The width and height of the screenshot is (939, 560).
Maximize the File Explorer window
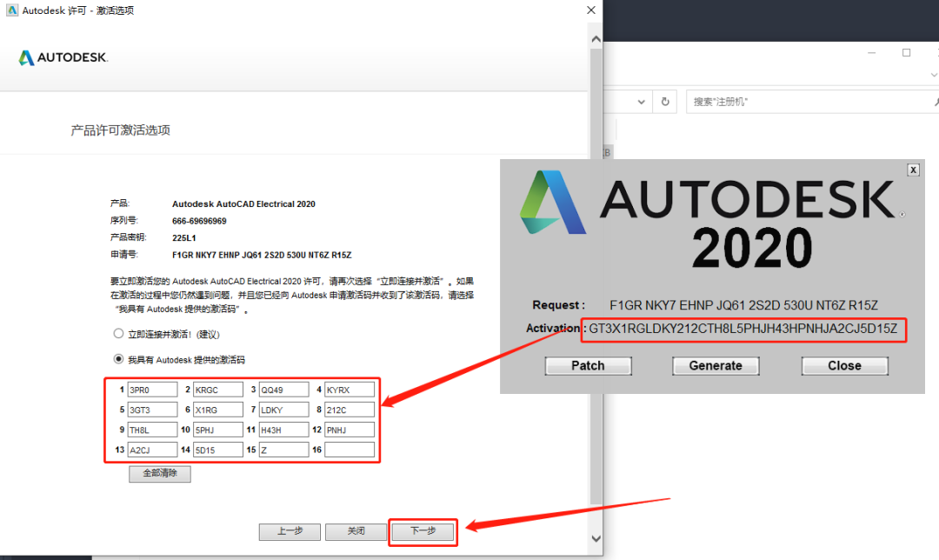pos(906,53)
